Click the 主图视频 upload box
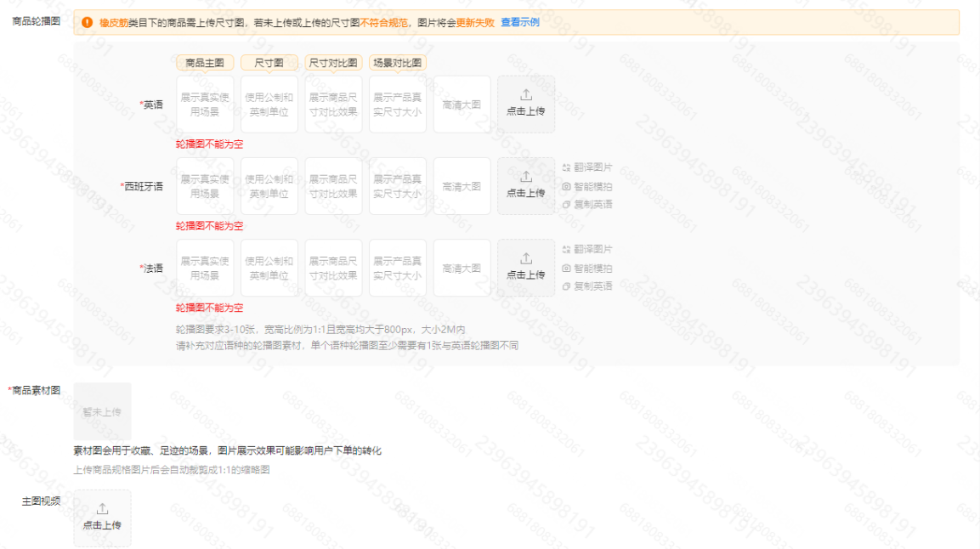The width and height of the screenshot is (980, 549). 103,518
